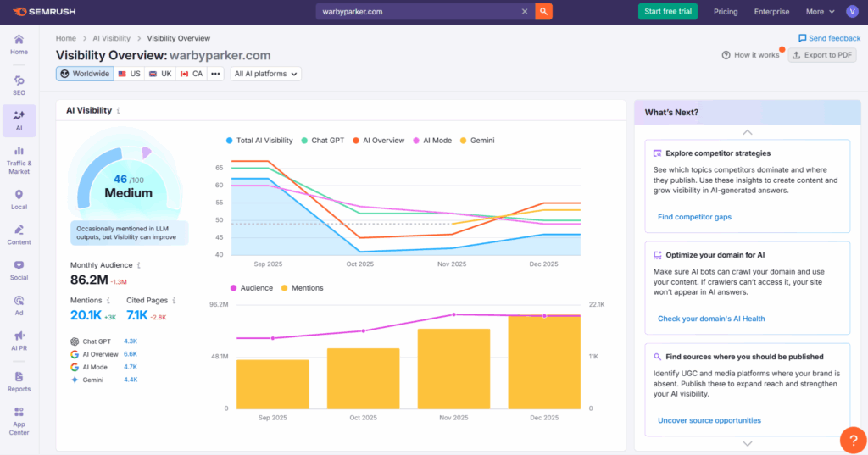Click the 7.1K cited pages figure
Screen dimensions: 868x455
[x=136, y=315]
